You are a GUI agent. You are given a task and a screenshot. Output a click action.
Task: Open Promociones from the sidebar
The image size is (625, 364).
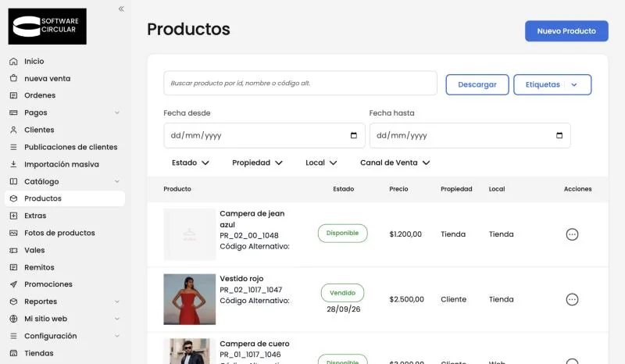click(x=48, y=284)
